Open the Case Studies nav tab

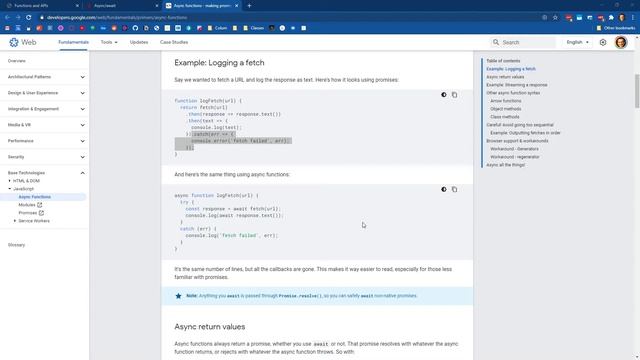174,42
